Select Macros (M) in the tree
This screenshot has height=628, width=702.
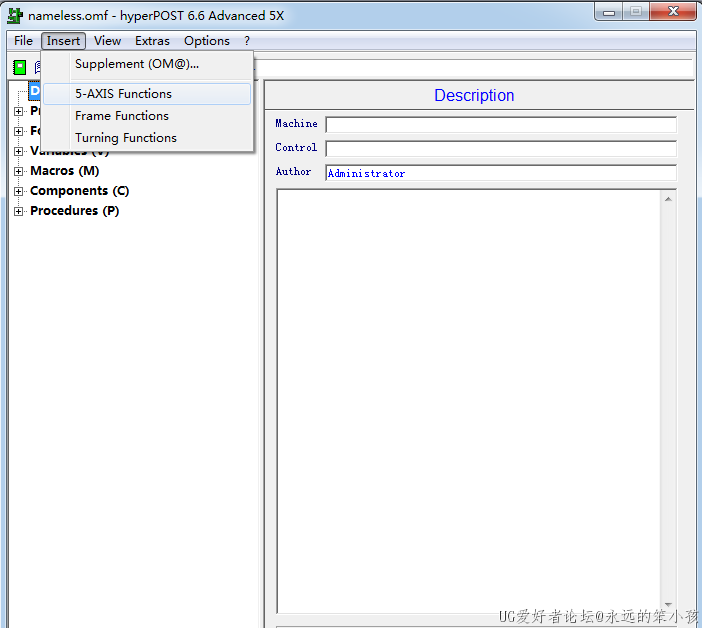coord(64,171)
